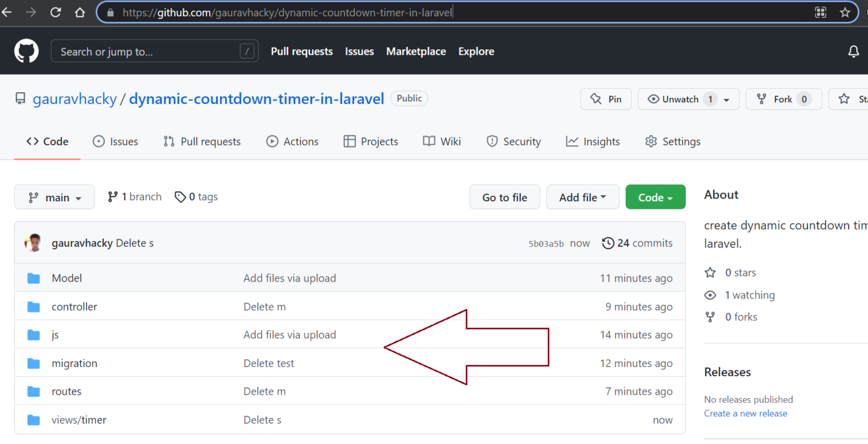Open the notifications bell
This screenshot has width=868, height=444.
point(853,51)
